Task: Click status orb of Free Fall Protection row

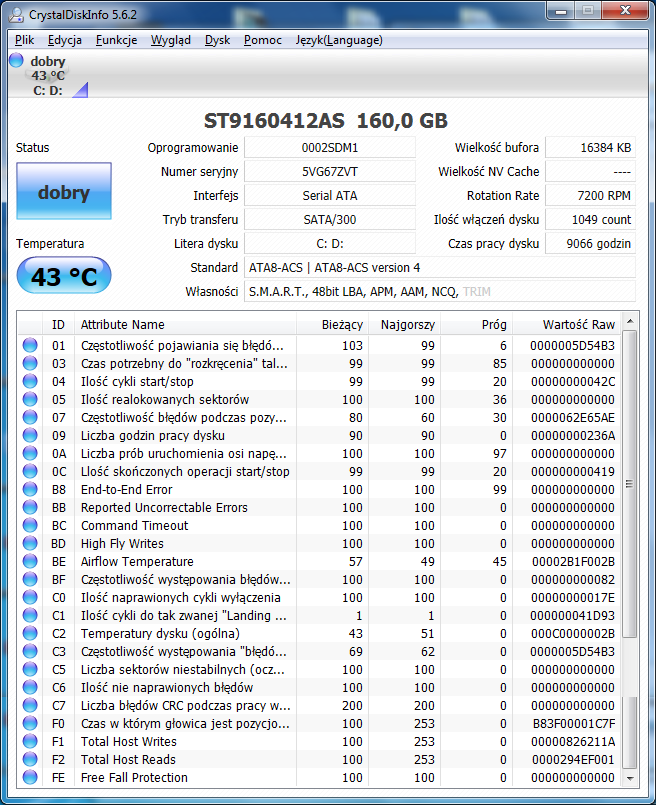Action: pos(30,777)
